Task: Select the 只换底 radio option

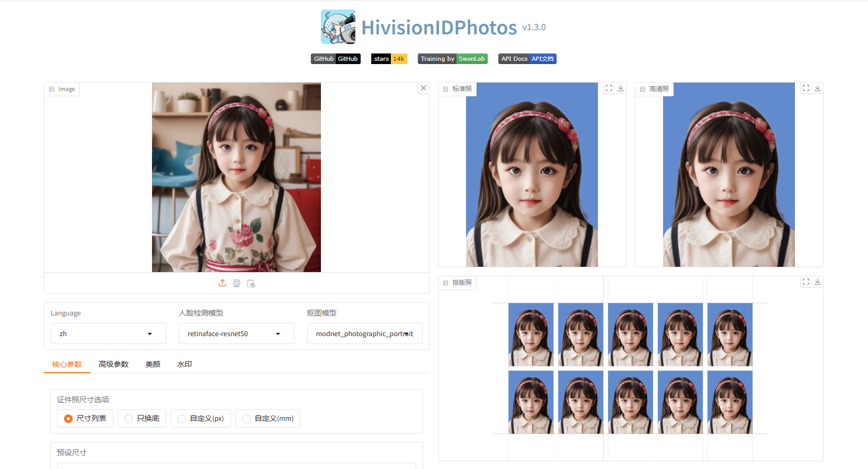Action: point(142,418)
